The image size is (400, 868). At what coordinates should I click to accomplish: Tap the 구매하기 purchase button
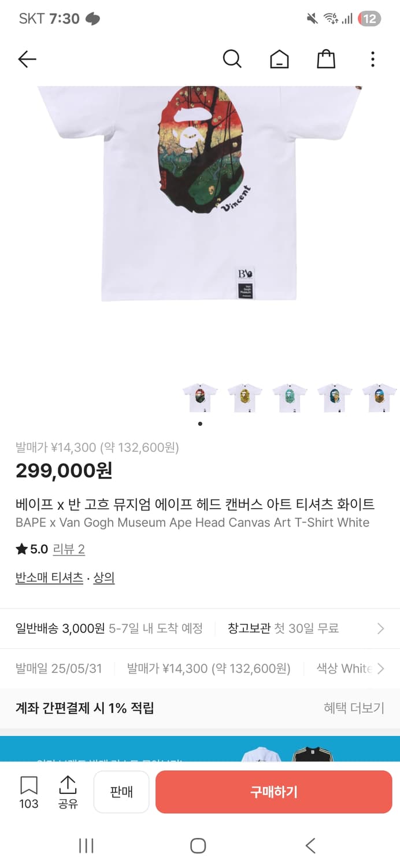pyautogui.click(x=273, y=792)
